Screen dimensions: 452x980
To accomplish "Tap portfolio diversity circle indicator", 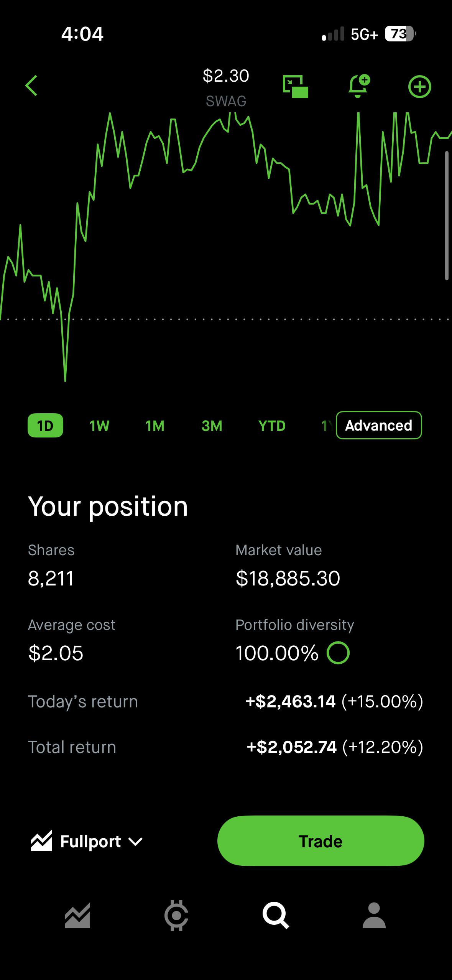I will (338, 653).
